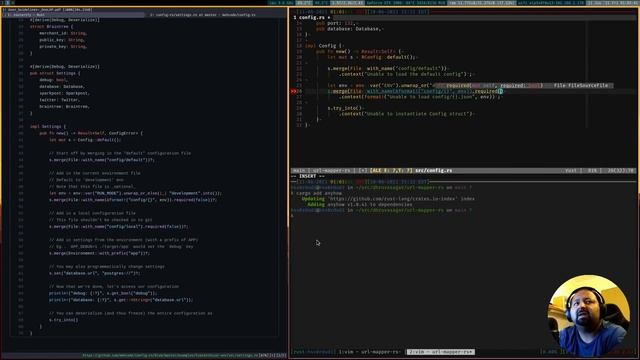Screen dimensions: 640x360
Task: Click s.try_into() line in Vim editor
Action: 346,108
